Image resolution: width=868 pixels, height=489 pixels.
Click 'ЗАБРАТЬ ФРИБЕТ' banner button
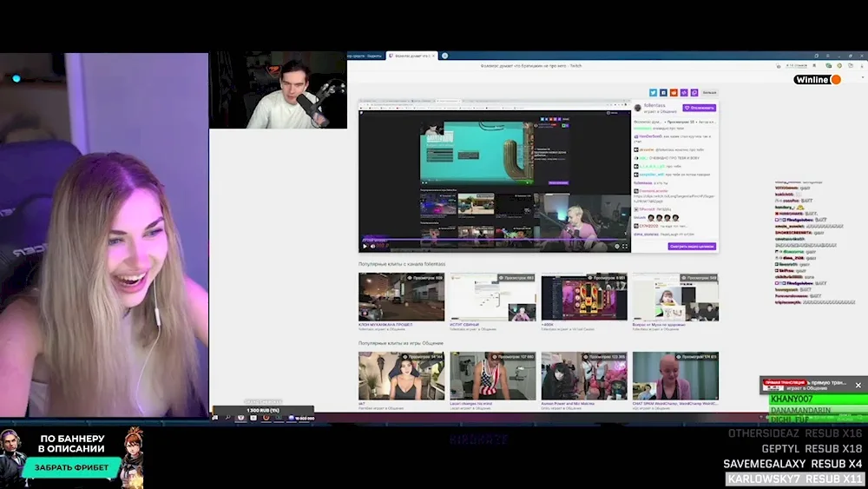point(72,467)
